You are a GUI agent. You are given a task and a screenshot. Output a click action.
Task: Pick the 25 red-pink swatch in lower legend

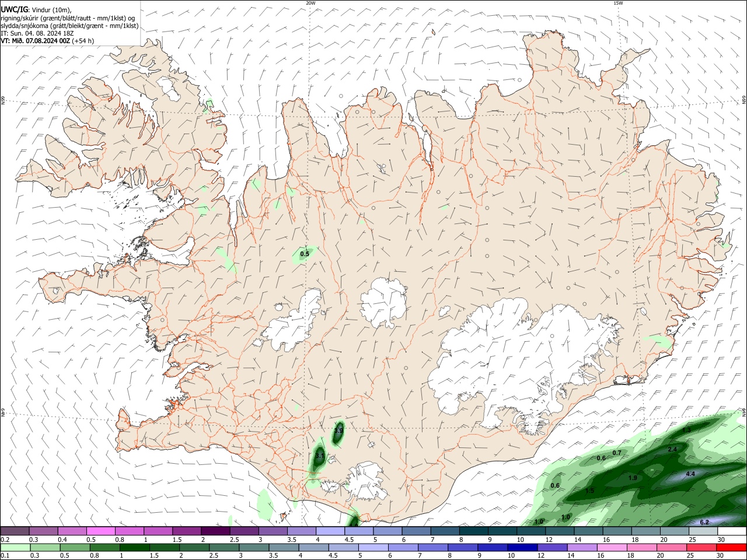tap(701, 548)
